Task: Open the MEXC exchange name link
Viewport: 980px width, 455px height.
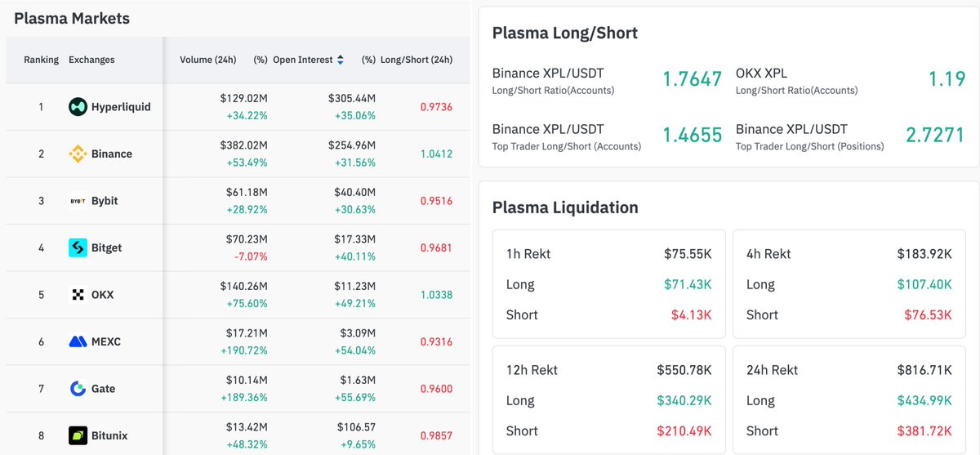Action: click(106, 341)
